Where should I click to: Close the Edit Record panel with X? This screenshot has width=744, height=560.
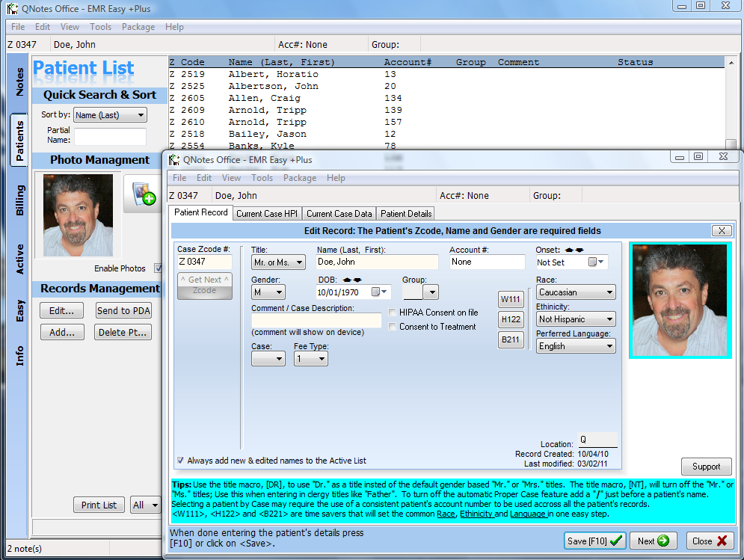pyautogui.click(x=722, y=230)
